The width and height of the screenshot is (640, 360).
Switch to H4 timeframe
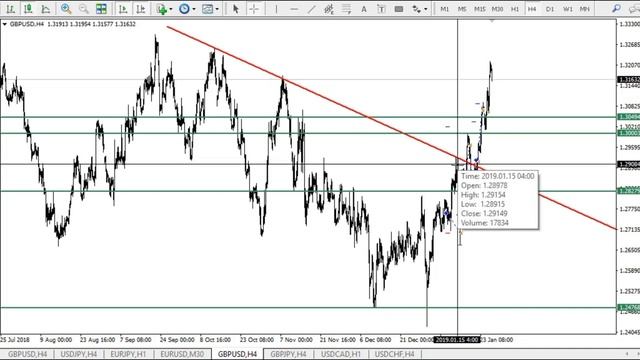(532, 9)
